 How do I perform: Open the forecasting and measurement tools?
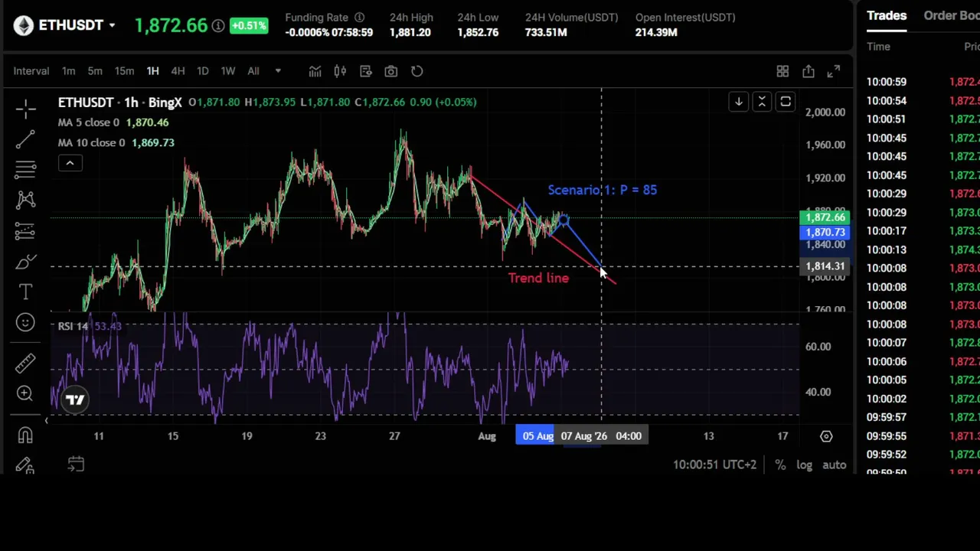click(x=25, y=230)
